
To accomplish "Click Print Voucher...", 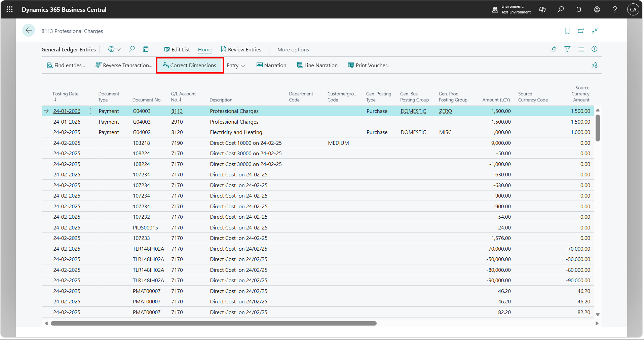I will [369, 65].
